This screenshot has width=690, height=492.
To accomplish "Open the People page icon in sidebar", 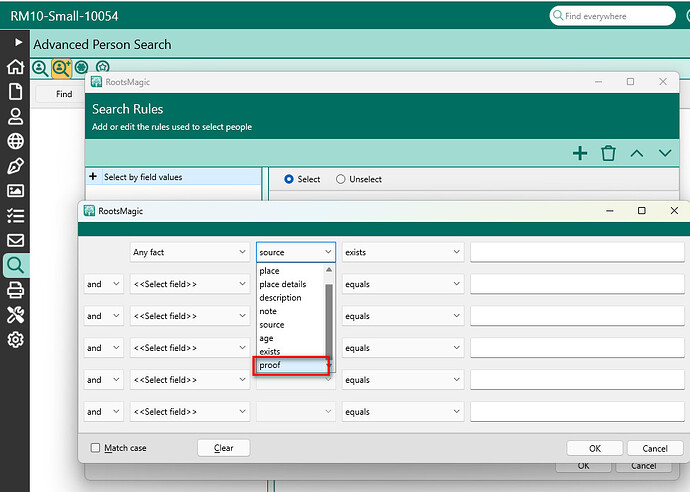I will coord(15,116).
